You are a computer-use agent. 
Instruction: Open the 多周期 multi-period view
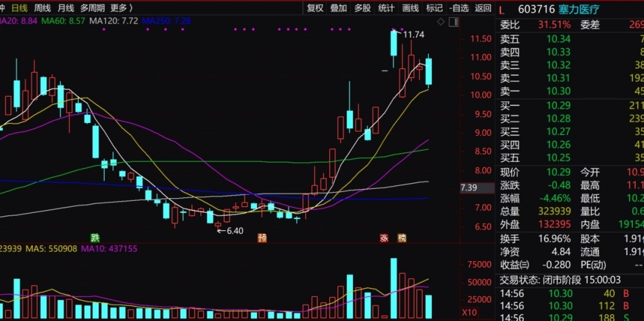point(93,8)
